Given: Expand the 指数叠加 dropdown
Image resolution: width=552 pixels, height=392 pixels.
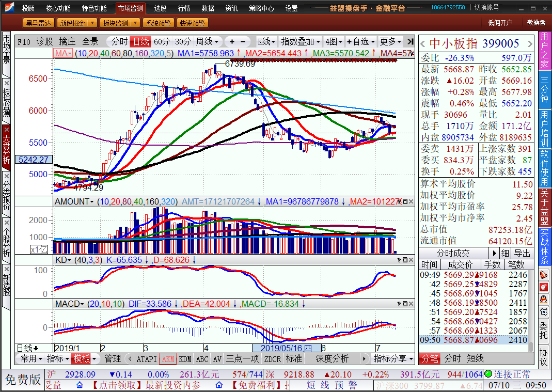Looking at the screenshot, I should point(301,41).
